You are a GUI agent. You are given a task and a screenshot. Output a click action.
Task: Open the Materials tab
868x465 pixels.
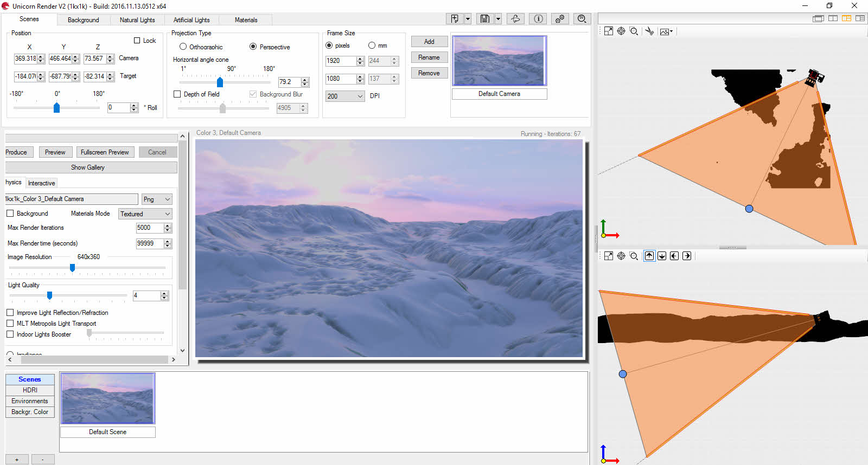click(x=246, y=20)
